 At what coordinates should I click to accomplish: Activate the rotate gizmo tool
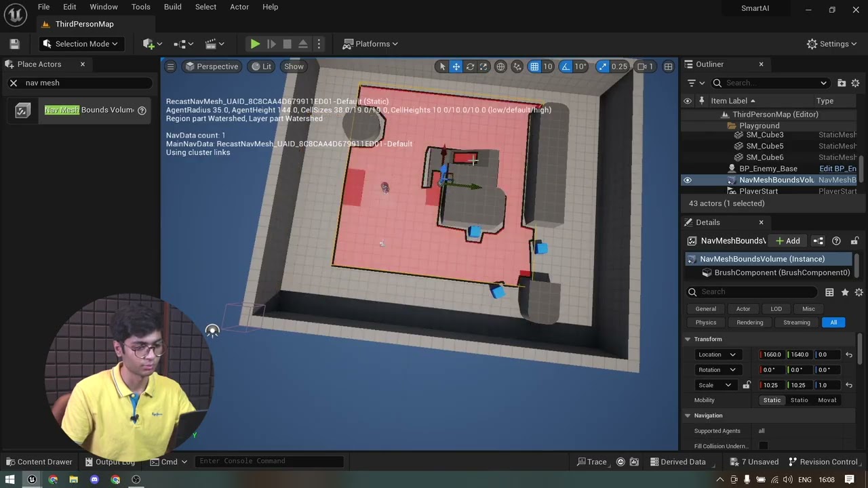(x=470, y=66)
